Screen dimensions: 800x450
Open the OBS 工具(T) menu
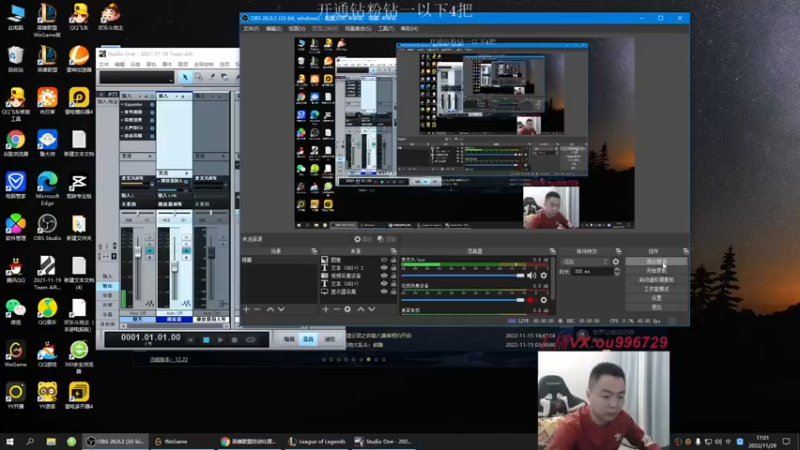coord(386,29)
